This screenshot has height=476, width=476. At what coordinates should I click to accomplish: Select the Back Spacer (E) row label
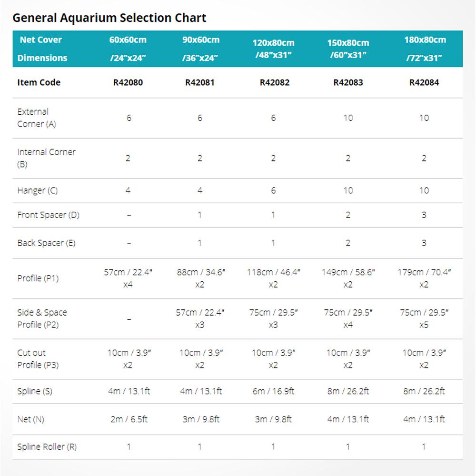[x=46, y=243]
